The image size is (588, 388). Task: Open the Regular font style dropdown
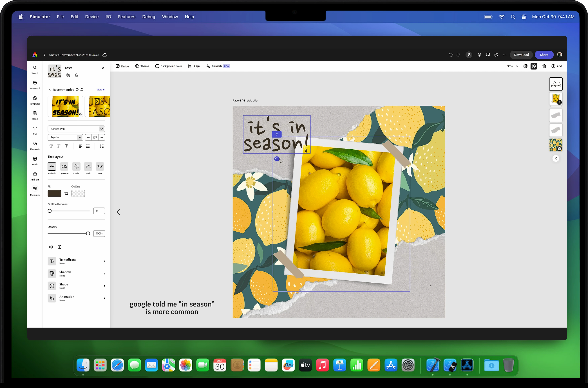click(x=65, y=137)
